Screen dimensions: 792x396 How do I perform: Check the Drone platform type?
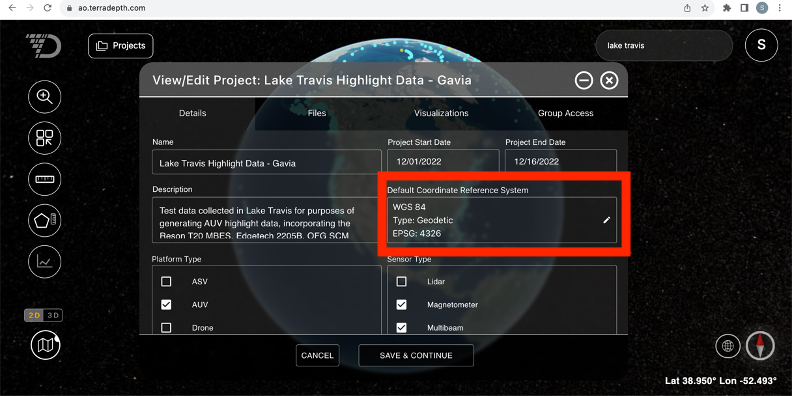coord(166,328)
